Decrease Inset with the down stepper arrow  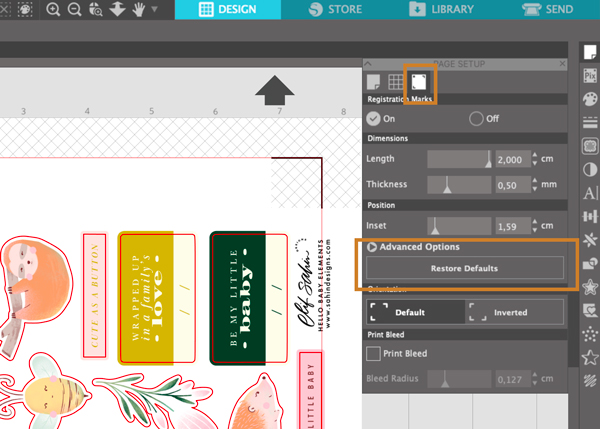535,230
